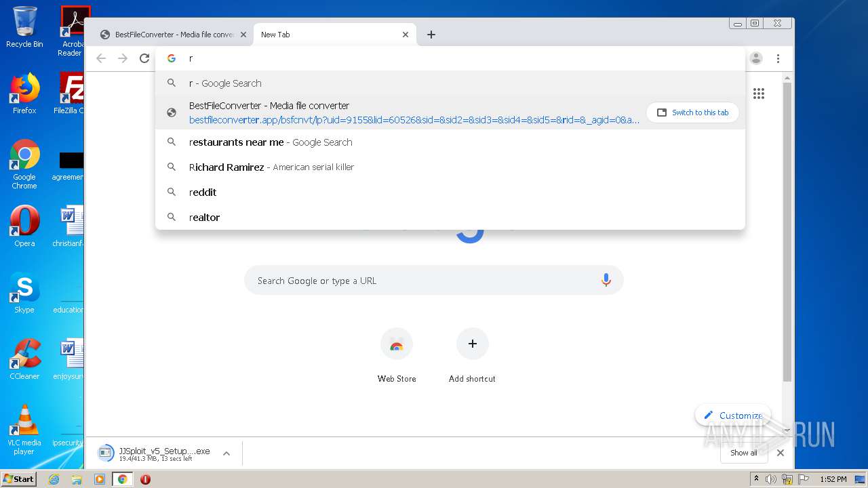
Task: Open the Chrome three-dot menu
Action: (778, 58)
